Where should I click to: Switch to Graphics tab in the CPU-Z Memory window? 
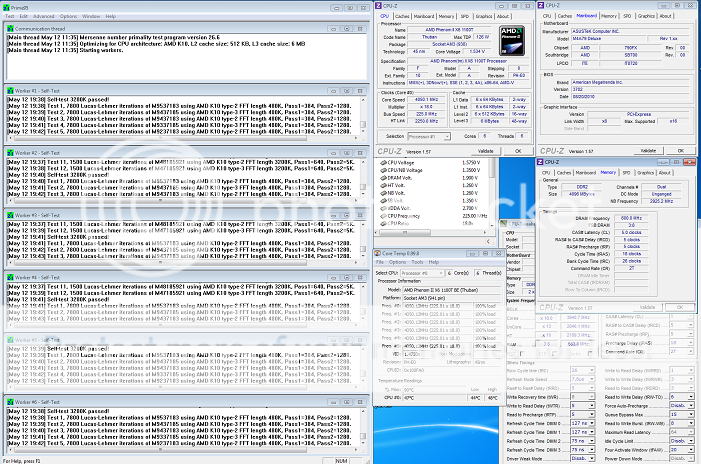(645, 173)
